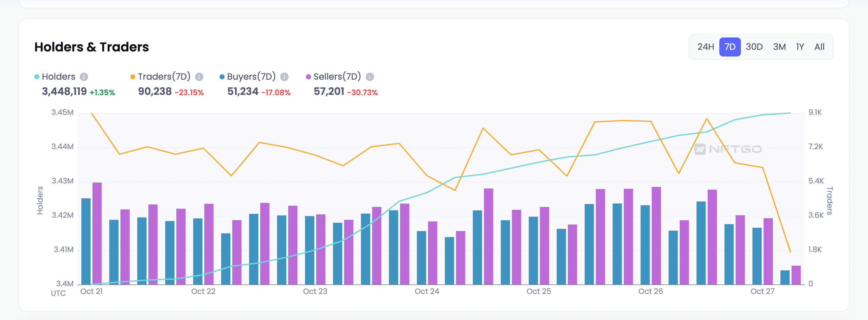Click the blue Buyers legend dot
The height and width of the screenshot is (320, 868).
(x=222, y=77)
